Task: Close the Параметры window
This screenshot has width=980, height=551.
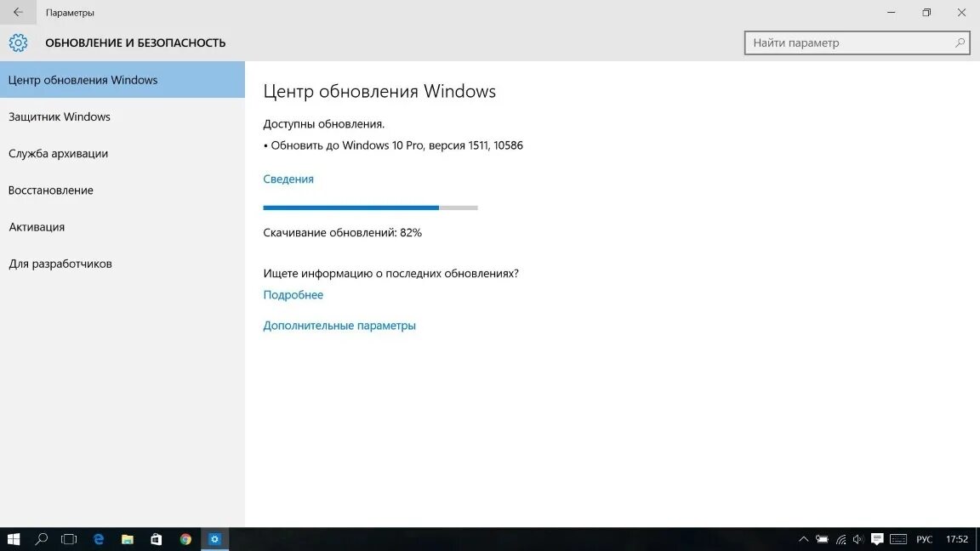Action: pyautogui.click(x=962, y=12)
